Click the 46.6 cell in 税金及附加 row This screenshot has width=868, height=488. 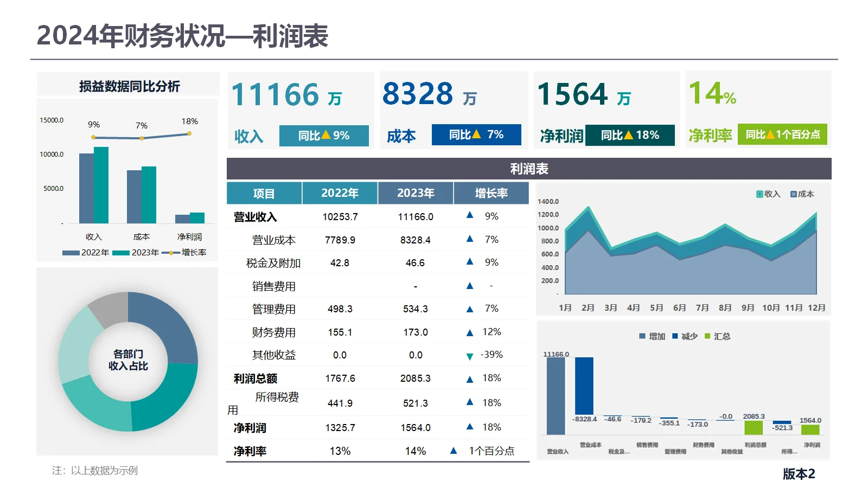pyautogui.click(x=415, y=263)
